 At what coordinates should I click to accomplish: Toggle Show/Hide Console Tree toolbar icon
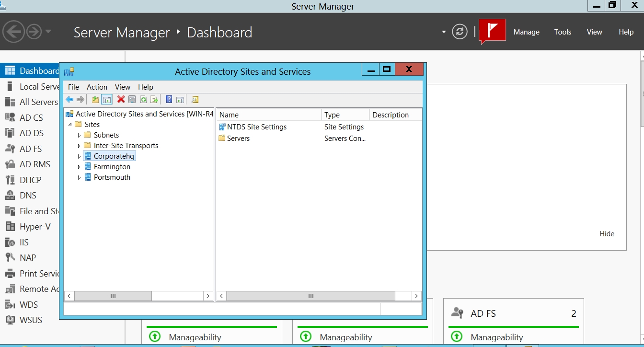tap(107, 99)
